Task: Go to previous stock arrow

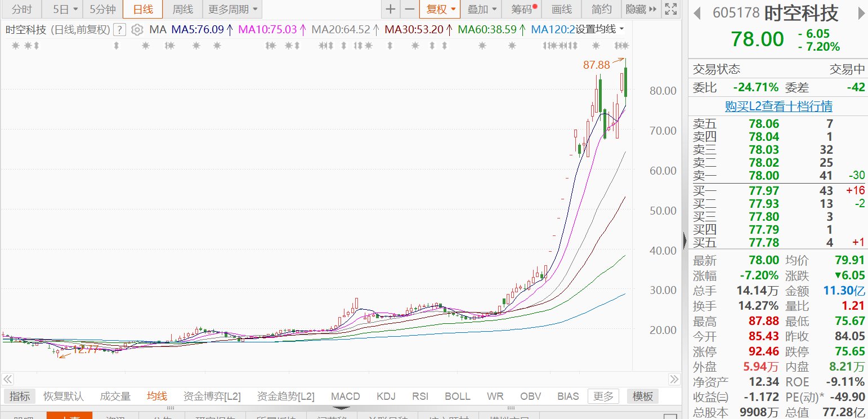Action: [x=697, y=13]
